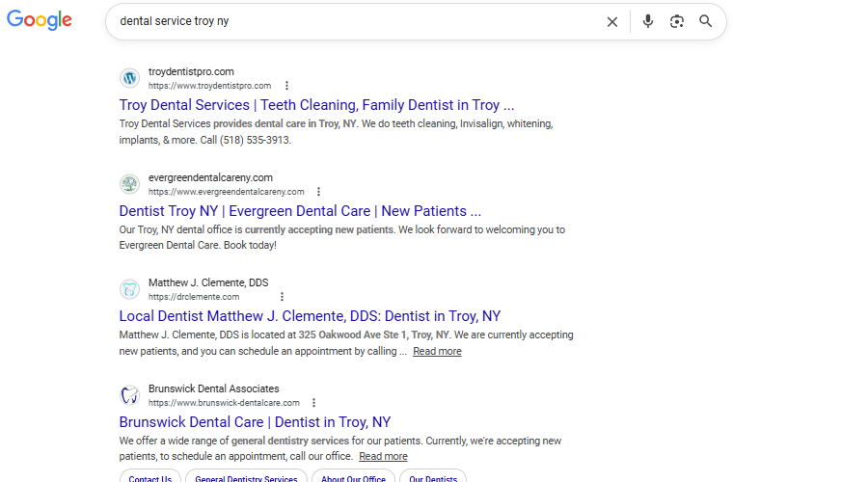Expand Read more on Clemente result
The width and height of the screenshot is (868, 482).
click(437, 352)
